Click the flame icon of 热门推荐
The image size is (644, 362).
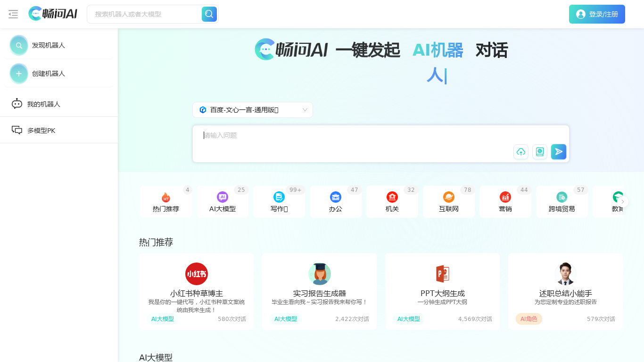pos(166,197)
